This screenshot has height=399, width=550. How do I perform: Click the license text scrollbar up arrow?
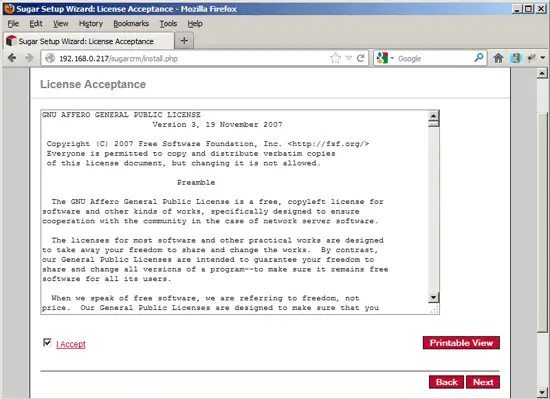point(433,115)
